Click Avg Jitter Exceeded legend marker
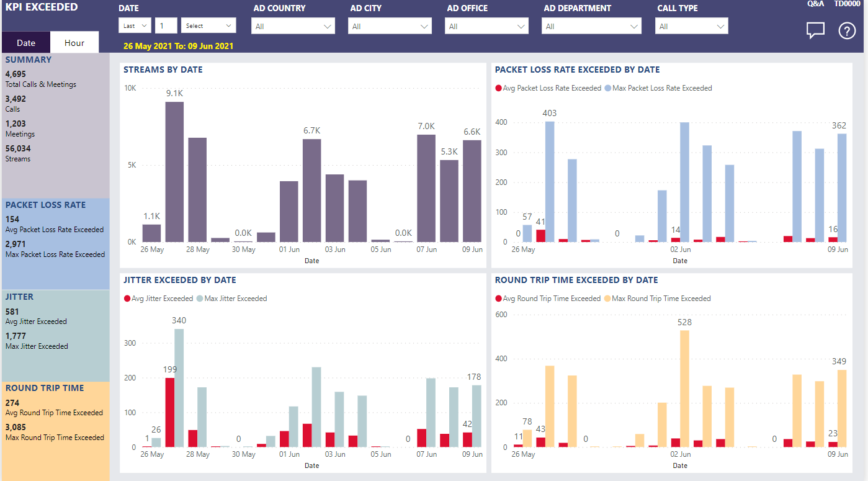The height and width of the screenshot is (481, 868). tap(127, 299)
